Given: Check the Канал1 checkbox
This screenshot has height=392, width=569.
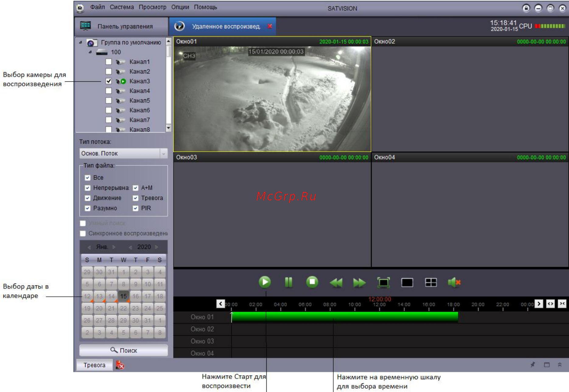Looking at the screenshot, I should (108, 62).
